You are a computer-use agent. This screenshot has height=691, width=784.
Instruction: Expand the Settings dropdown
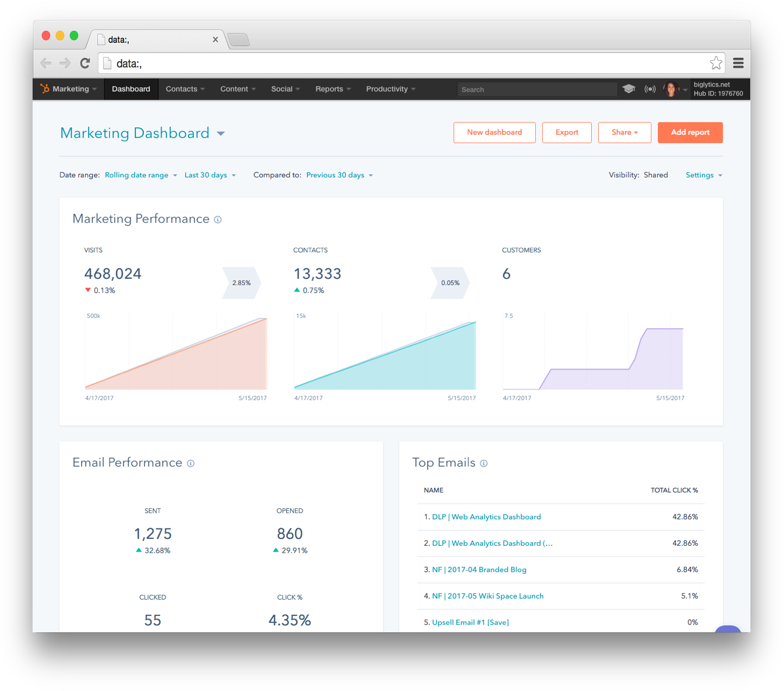tap(704, 175)
